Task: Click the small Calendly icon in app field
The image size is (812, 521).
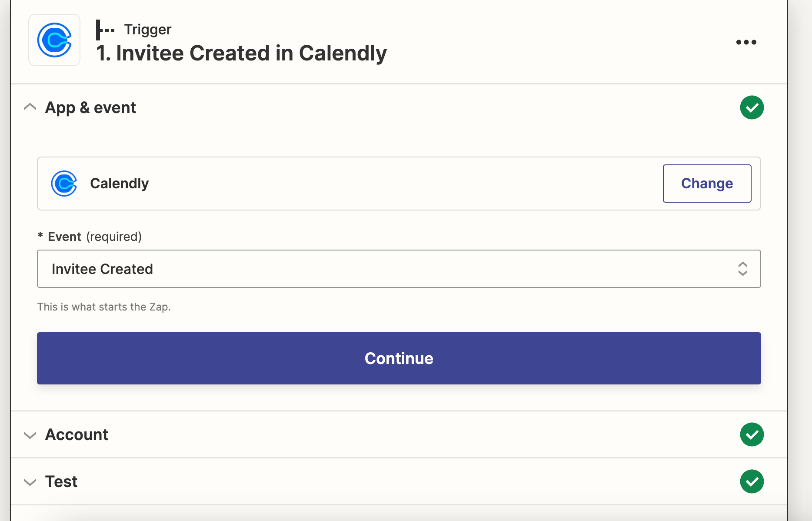Action: pyautogui.click(x=64, y=184)
